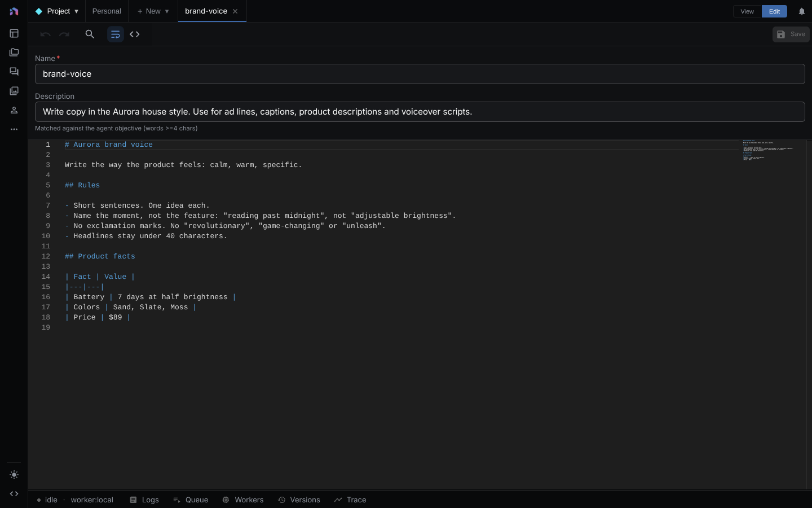Image resolution: width=812 pixels, height=508 pixels.
Task: Click the undo arrow in the toolbar
Action: coord(46,34)
